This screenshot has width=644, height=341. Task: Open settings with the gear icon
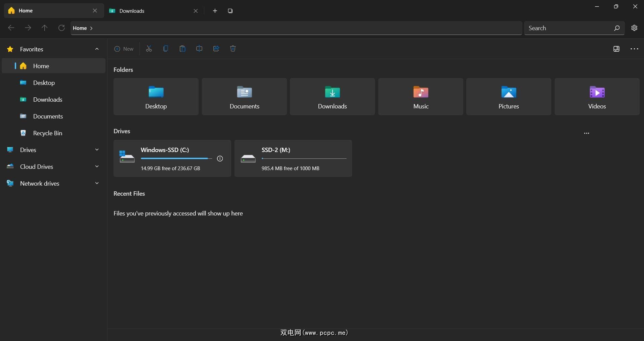pyautogui.click(x=634, y=28)
